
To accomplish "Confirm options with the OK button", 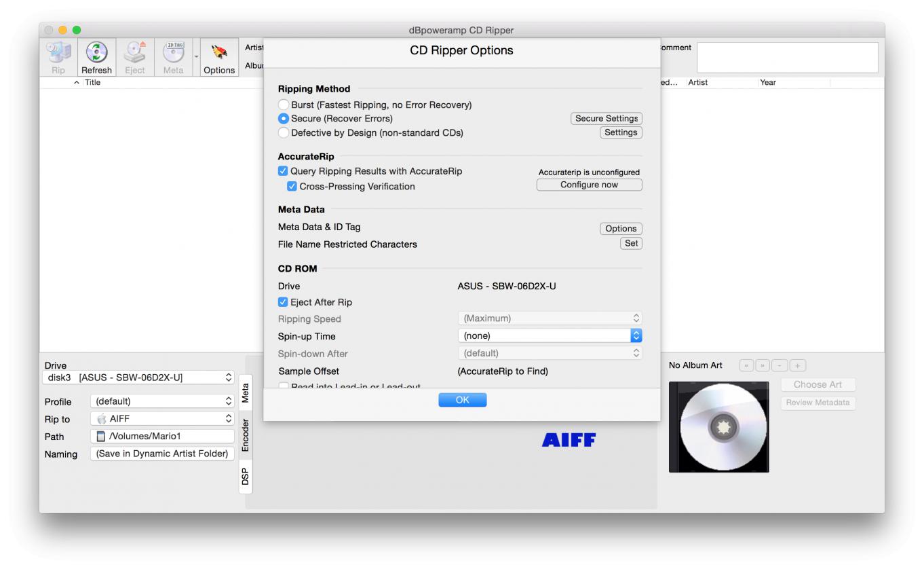I will [x=462, y=400].
